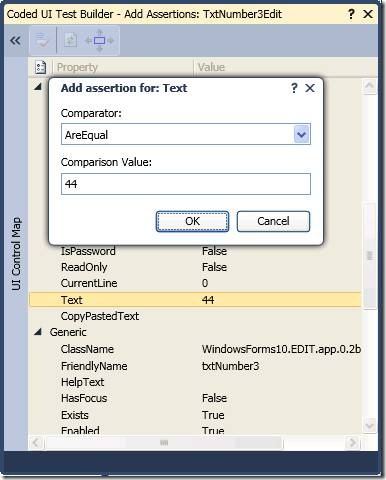Click the vertical scrollbar up arrow
The width and height of the screenshot is (386, 480).
coord(369,86)
